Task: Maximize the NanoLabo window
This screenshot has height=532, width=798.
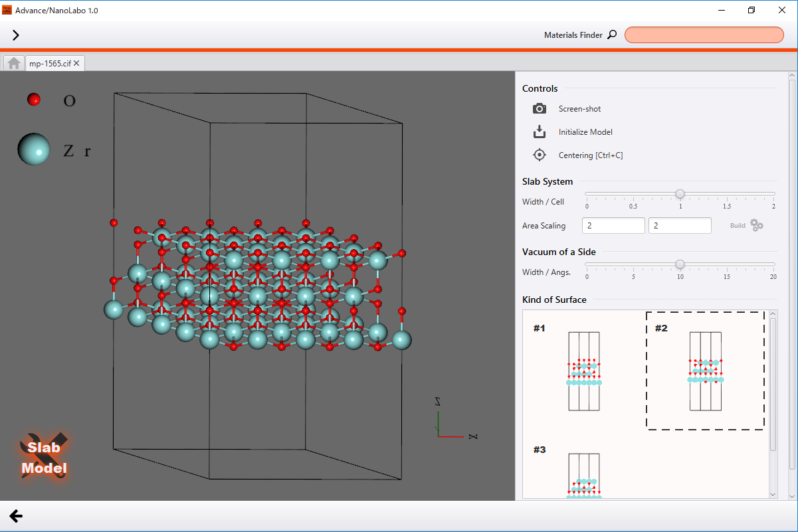Action: point(751,10)
